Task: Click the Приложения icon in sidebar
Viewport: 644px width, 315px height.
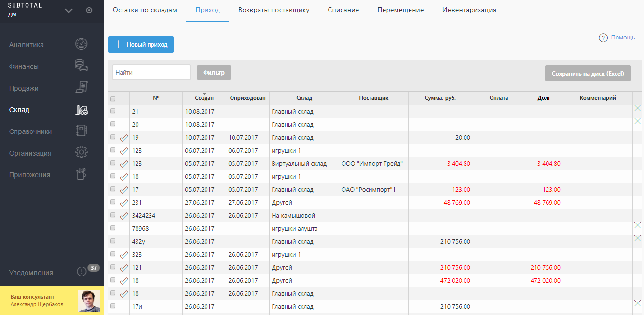Action: [x=81, y=174]
